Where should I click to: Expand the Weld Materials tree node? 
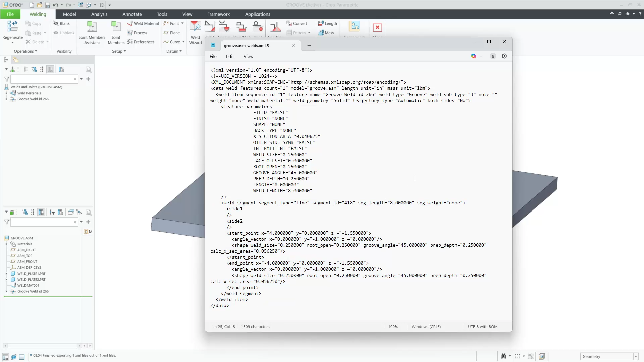pyautogui.click(x=6, y=93)
